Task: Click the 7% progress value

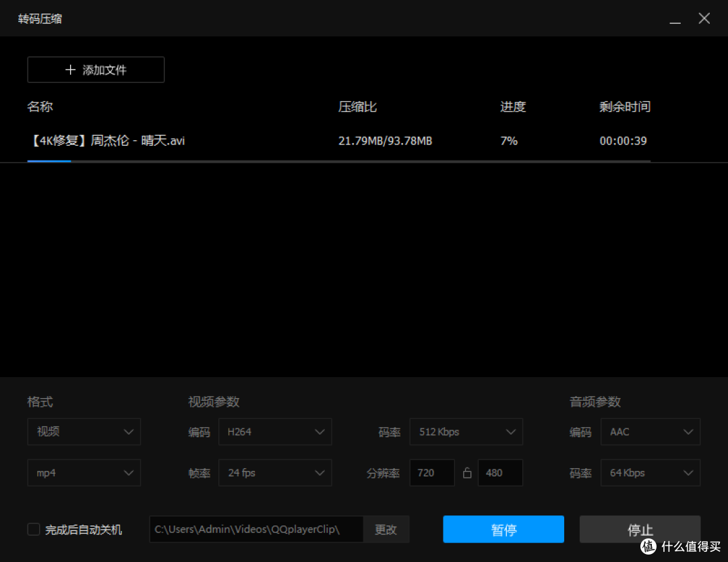Action: click(509, 141)
